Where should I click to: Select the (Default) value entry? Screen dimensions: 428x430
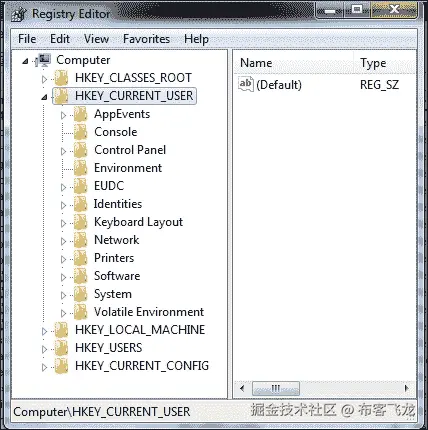tap(279, 85)
